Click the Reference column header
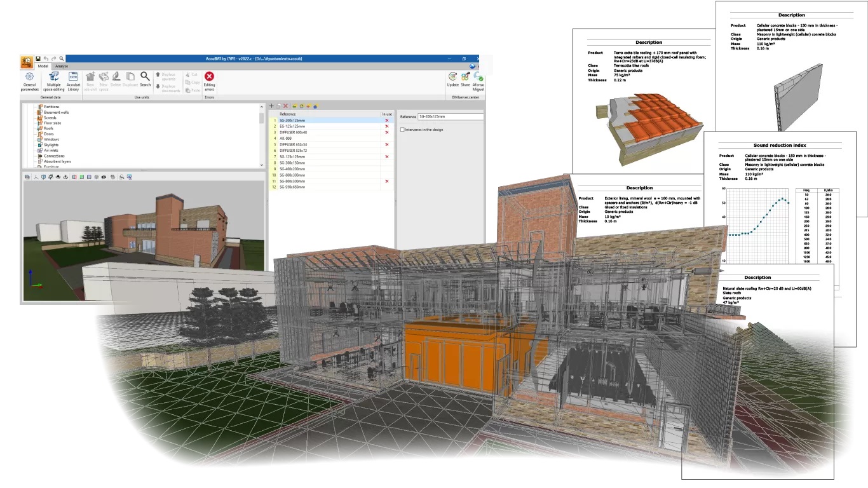This screenshot has width=868, height=488. 329,114
